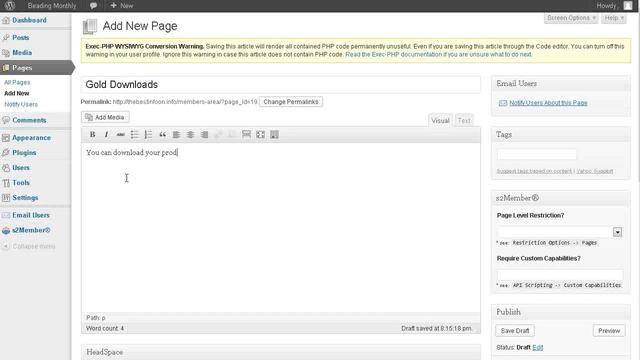Toggle fullscreen editing mode
This screenshot has width=640, height=360.
coord(260,134)
